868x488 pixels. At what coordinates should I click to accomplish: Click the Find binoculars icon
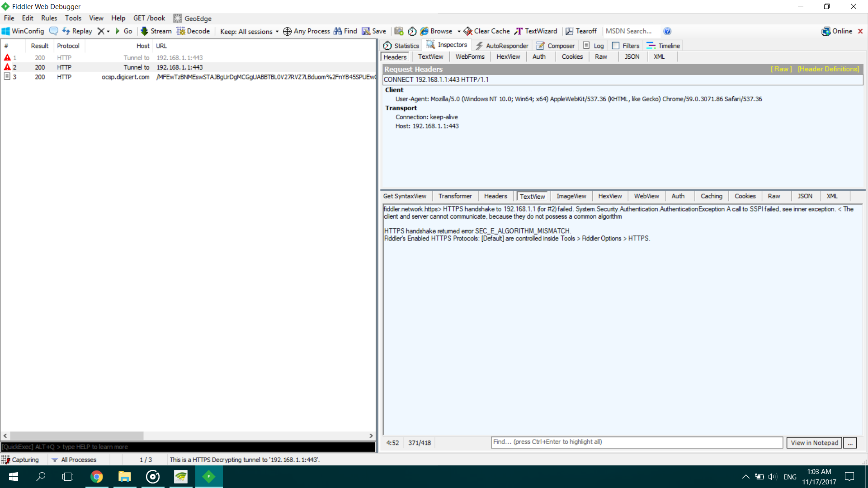[x=338, y=31]
